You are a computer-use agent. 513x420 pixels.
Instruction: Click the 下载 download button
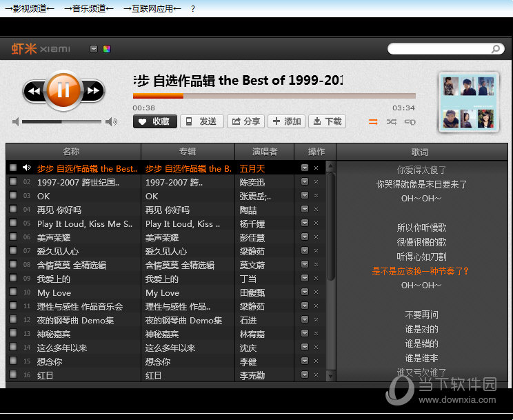point(327,121)
